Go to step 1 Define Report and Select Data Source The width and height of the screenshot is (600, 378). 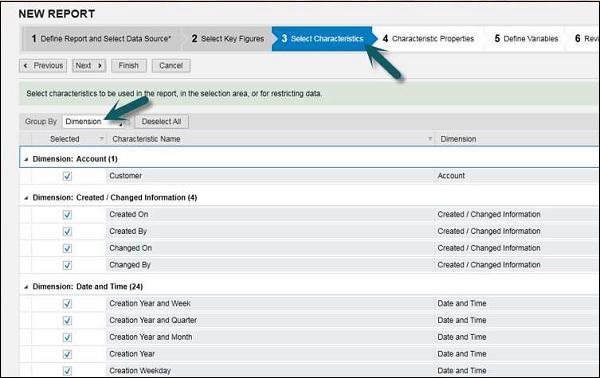click(101, 39)
